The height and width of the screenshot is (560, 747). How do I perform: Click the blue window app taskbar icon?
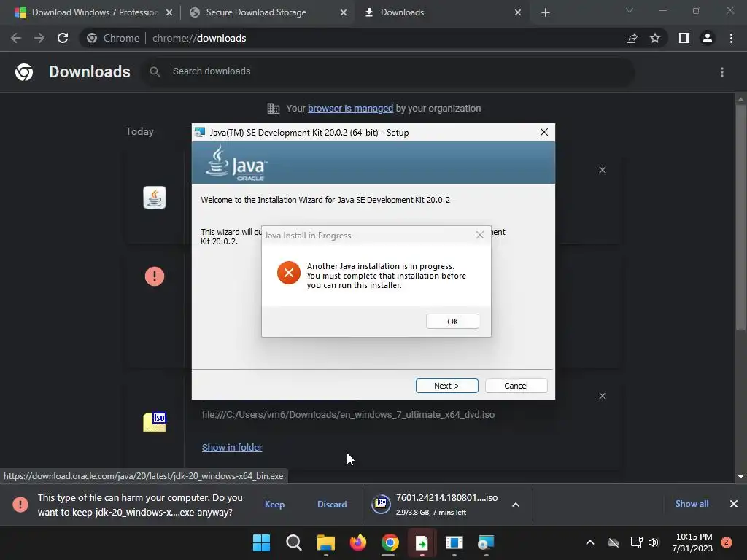[454, 542]
